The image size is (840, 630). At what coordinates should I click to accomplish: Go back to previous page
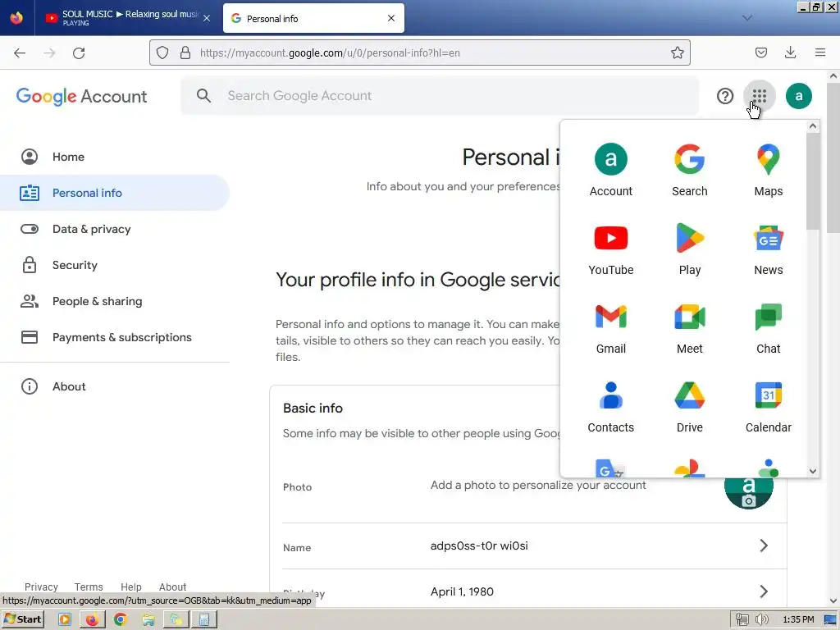[x=20, y=52]
